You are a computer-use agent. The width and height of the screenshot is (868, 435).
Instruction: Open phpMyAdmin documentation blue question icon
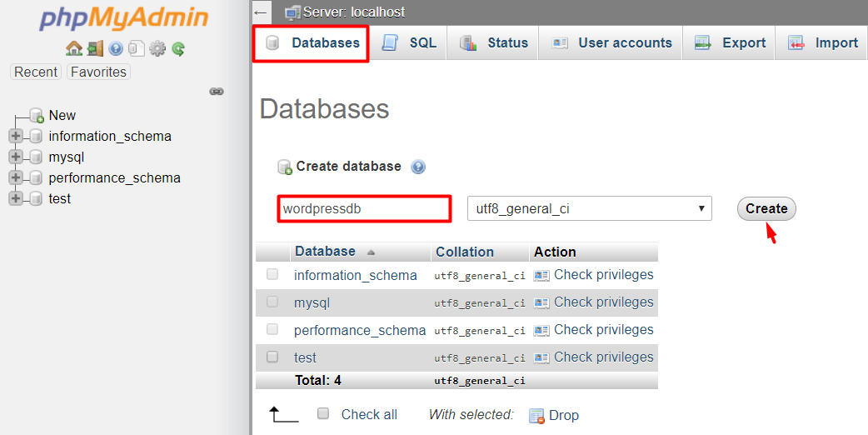[116, 49]
